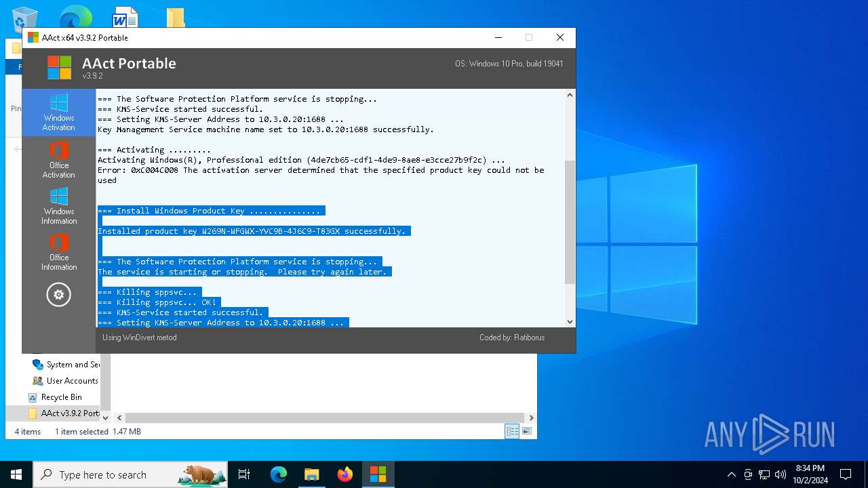Click the taskbar search box

(130, 474)
